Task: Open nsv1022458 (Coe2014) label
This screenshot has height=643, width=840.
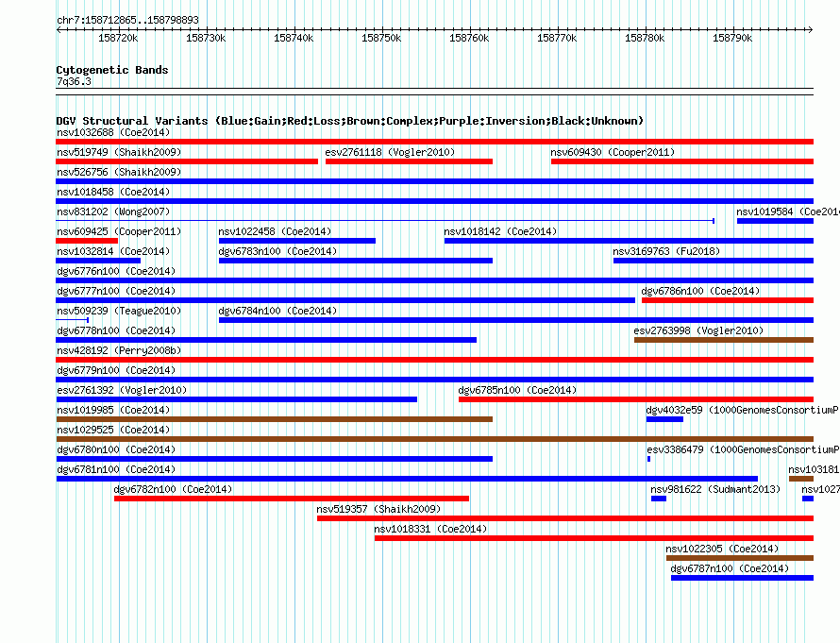Action: (275, 231)
